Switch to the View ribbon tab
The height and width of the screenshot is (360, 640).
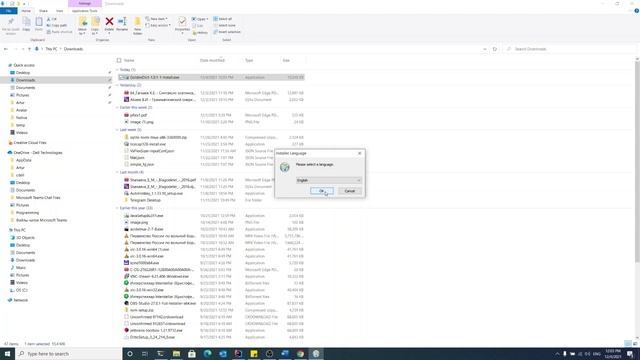(x=60, y=11)
